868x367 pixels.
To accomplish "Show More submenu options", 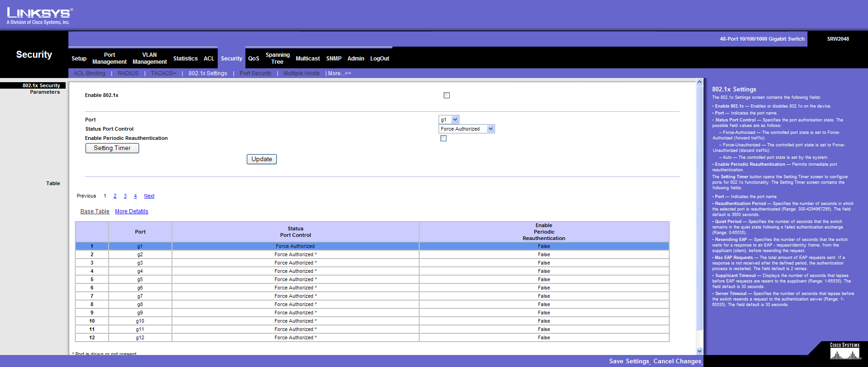I will 339,73.
